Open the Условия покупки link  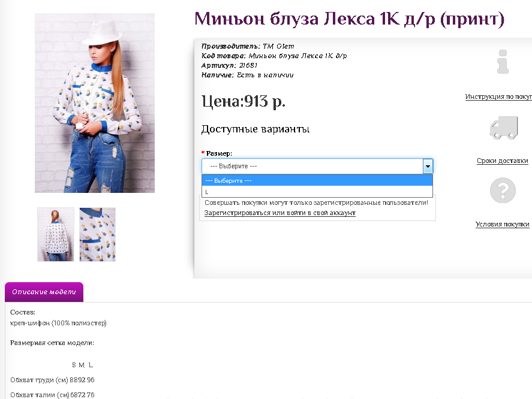click(502, 224)
